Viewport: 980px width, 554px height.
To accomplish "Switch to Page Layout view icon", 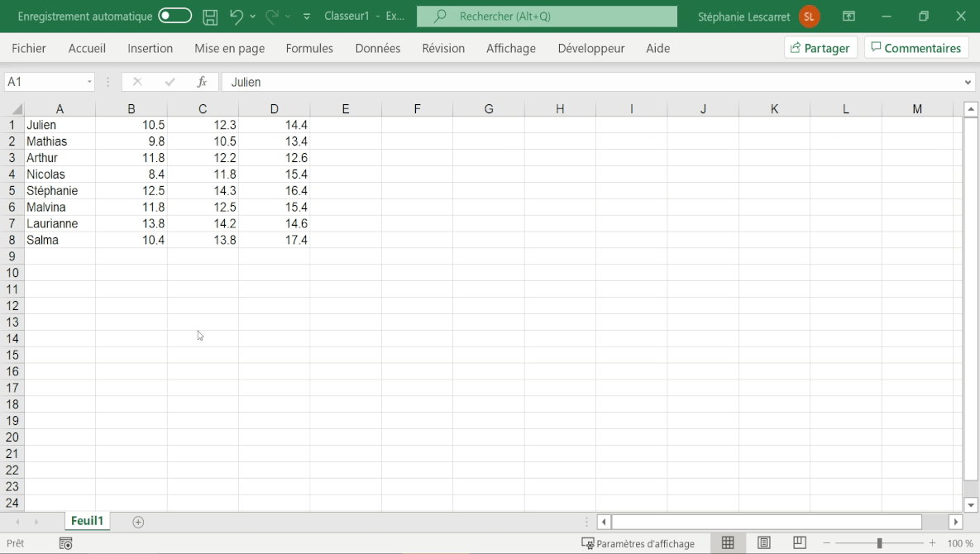I will click(764, 542).
